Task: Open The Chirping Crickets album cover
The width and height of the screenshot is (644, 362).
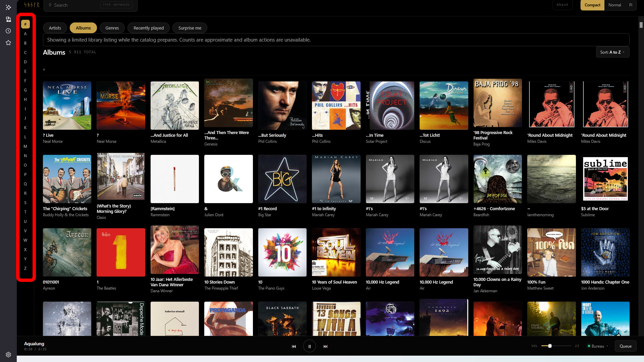Action: tap(67, 179)
